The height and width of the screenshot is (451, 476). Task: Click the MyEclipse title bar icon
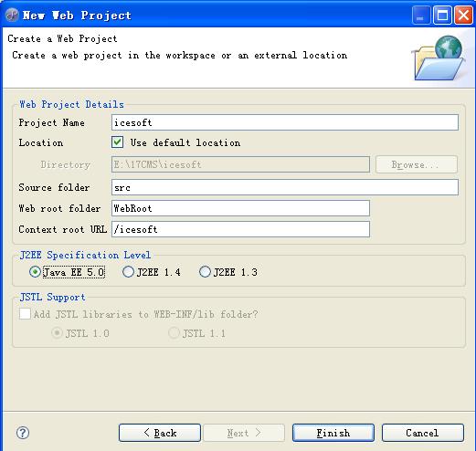coord(12,15)
